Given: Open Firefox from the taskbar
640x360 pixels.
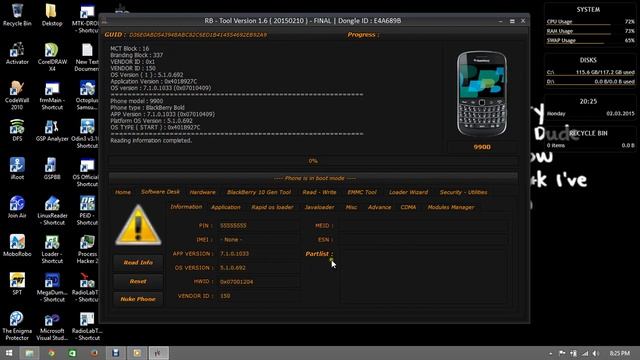Looking at the screenshot, I should click(x=94, y=353).
